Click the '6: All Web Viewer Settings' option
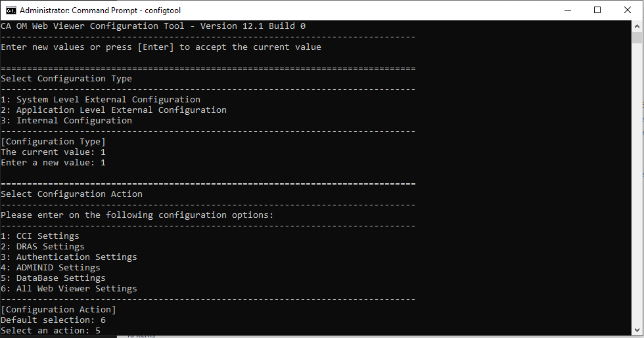The image size is (644, 338). point(69,289)
